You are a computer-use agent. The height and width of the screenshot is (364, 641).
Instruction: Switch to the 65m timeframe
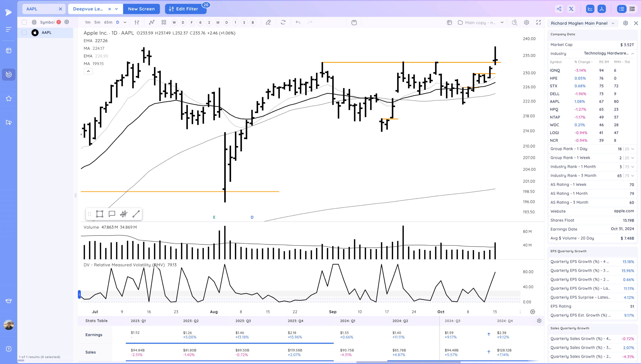[x=108, y=22]
